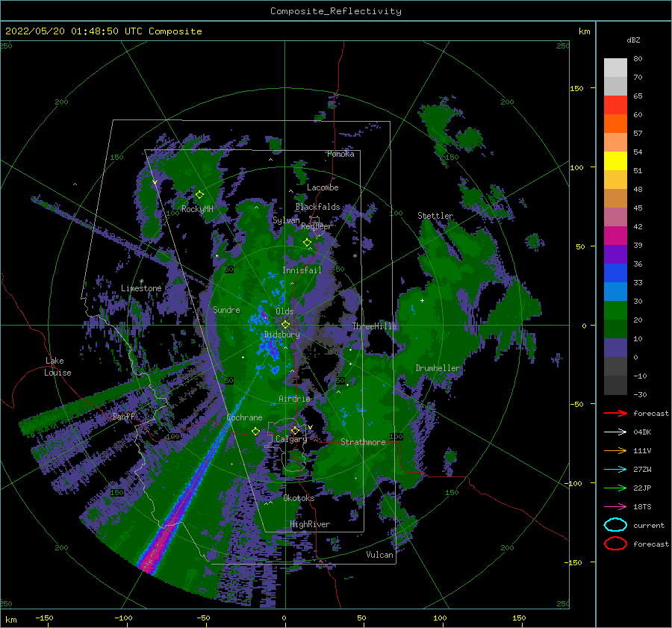Image resolution: width=672 pixels, height=628 pixels.
Task: Click the Airdrie city label
Action: [x=294, y=399]
